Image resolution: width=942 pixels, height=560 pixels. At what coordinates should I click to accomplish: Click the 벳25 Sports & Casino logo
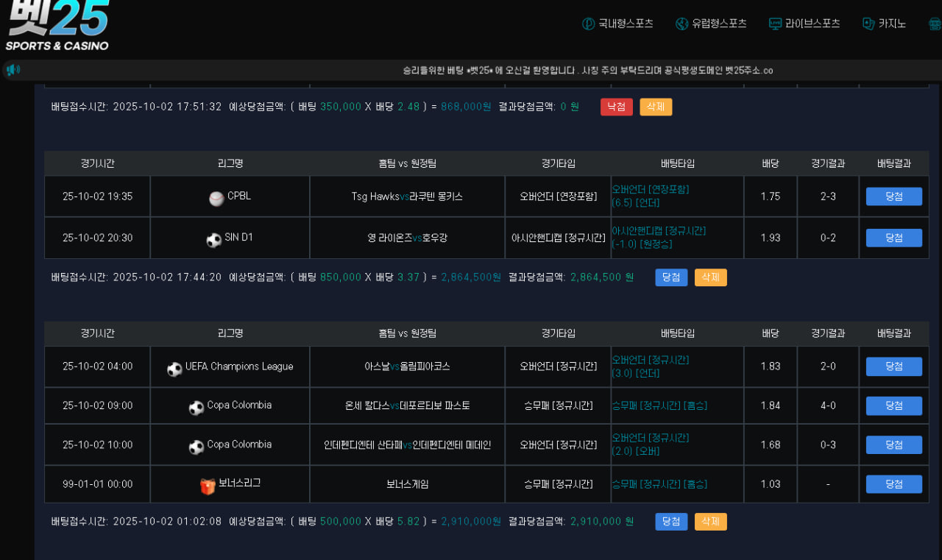click(57, 26)
